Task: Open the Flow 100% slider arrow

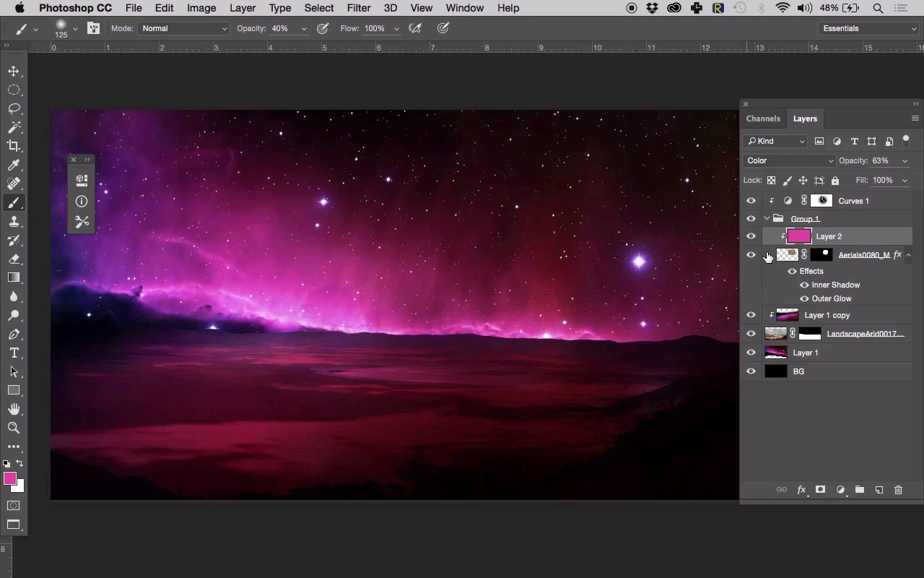Action: pyautogui.click(x=396, y=29)
